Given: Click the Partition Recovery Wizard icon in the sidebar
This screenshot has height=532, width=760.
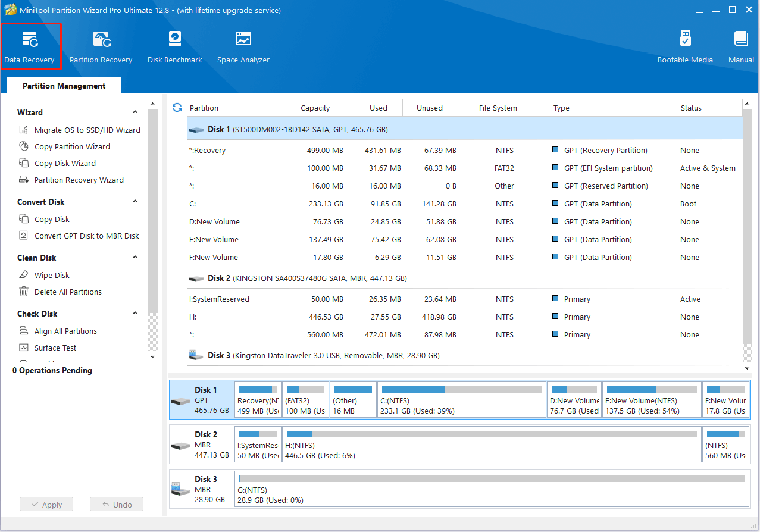Looking at the screenshot, I should [24, 180].
